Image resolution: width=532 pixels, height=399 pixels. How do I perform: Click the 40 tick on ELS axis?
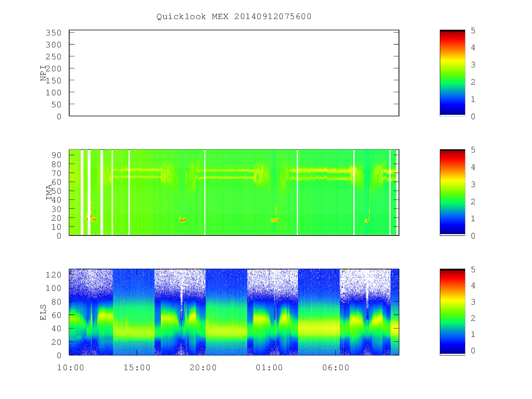point(56,329)
